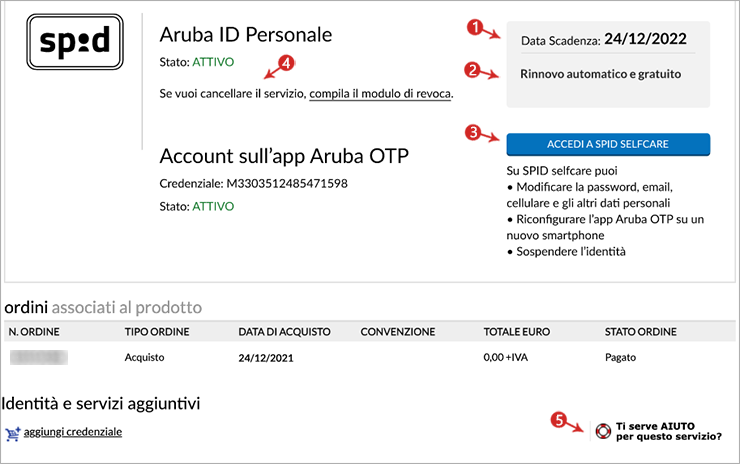Open the compila il modulo di revoca link
The height and width of the screenshot is (464, 740).
pos(380,94)
